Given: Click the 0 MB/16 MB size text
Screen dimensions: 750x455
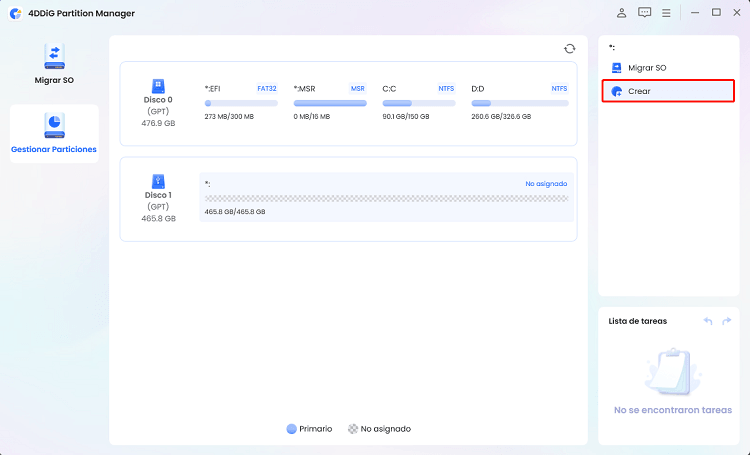Looking at the screenshot, I should pos(312,116).
